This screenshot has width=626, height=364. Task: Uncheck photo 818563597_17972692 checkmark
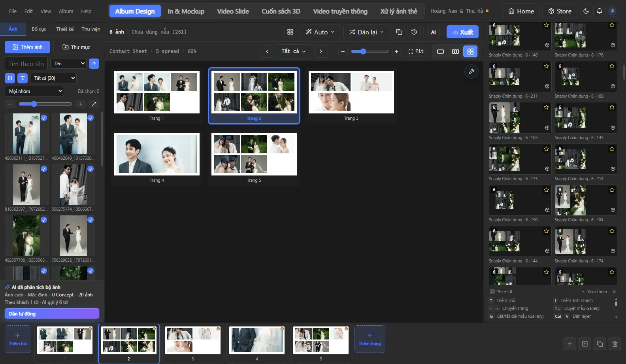point(44,169)
